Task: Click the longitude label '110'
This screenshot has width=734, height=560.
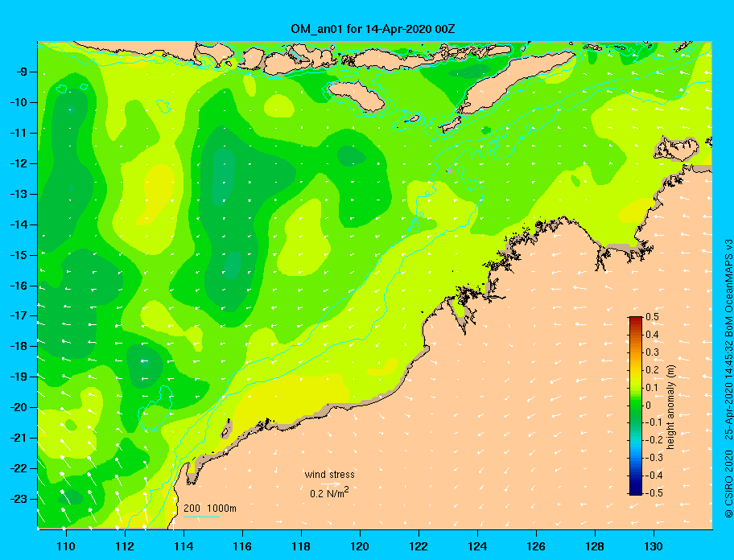Action: click(66, 546)
